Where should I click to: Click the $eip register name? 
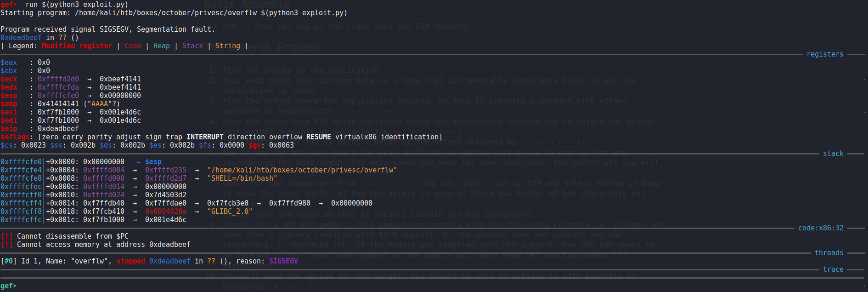(x=9, y=129)
